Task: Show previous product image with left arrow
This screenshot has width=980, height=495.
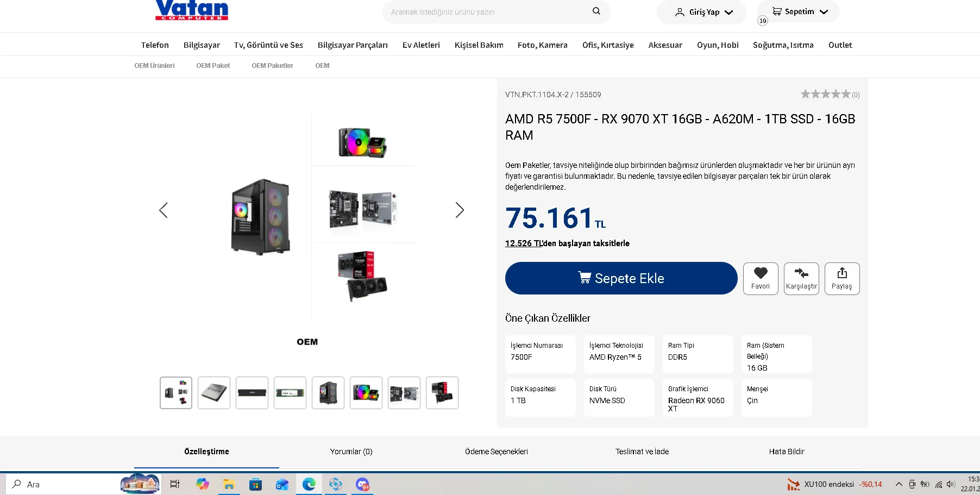Action: pyautogui.click(x=164, y=210)
